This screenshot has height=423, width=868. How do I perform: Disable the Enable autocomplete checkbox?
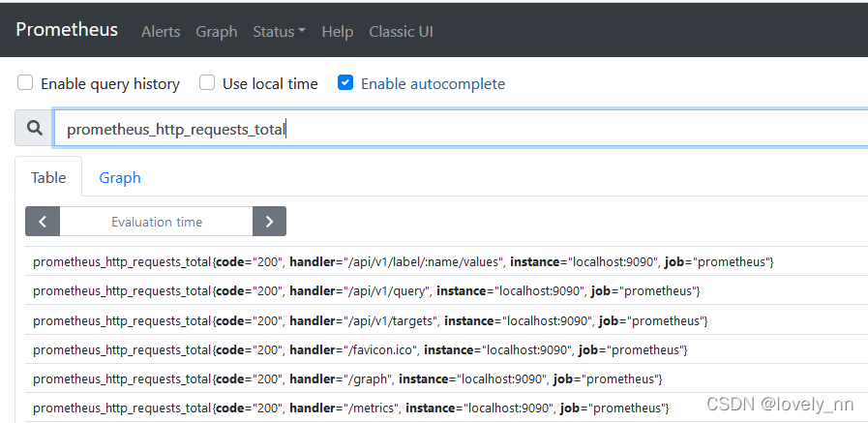pyautogui.click(x=345, y=83)
